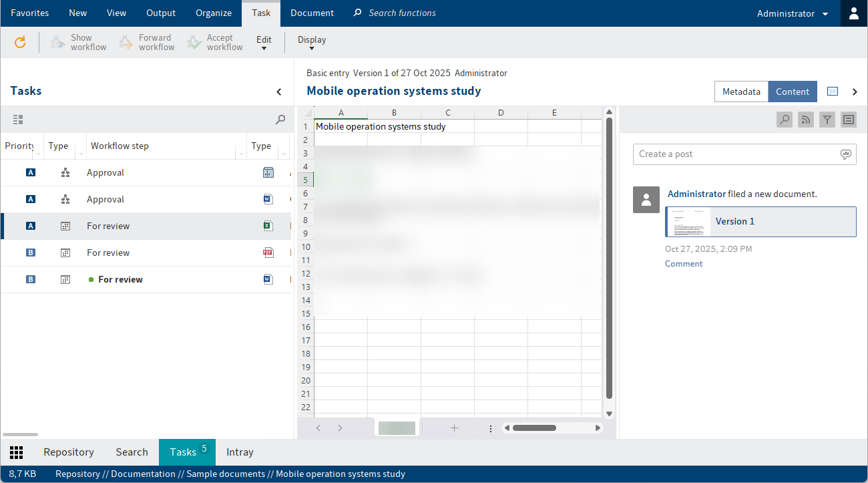
Task: Open the feed search magnifier icon
Action: [785, 120]
